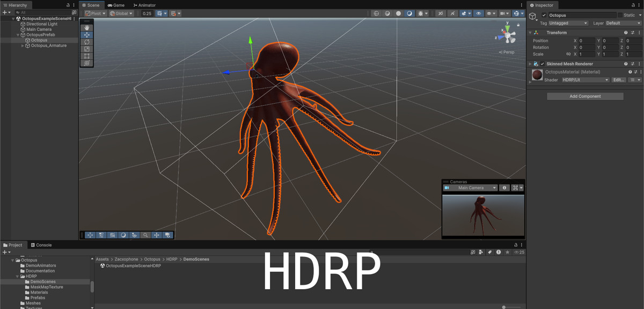Screen dimensions: 644x309
Task: Open the Pivot dropdown
Action: (95, 13)
